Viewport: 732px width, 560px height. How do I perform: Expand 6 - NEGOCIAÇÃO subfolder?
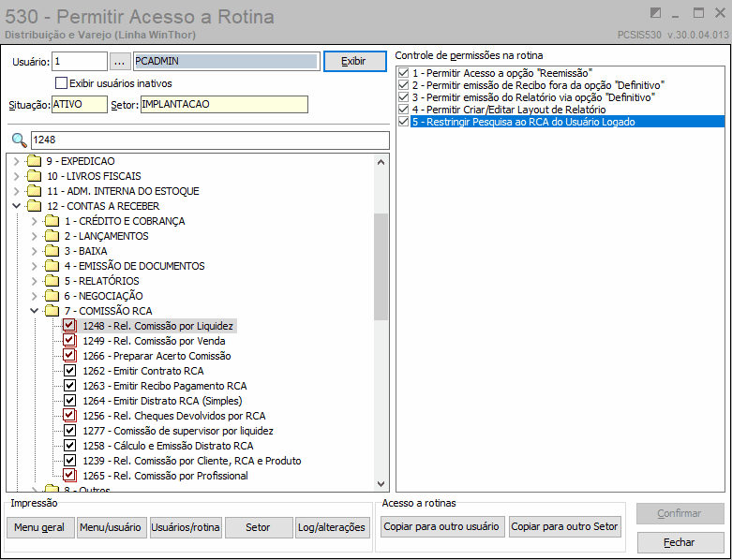(34, 296)
